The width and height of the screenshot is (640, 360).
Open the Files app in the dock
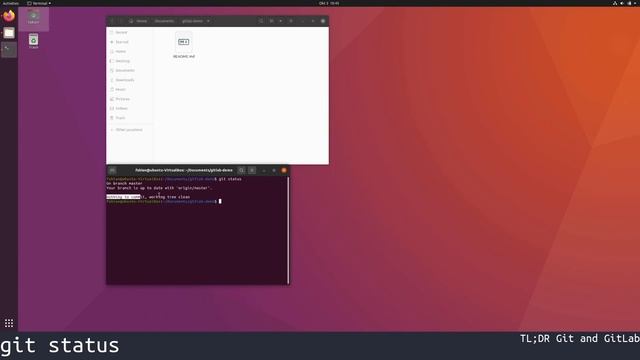pos(9,33)
